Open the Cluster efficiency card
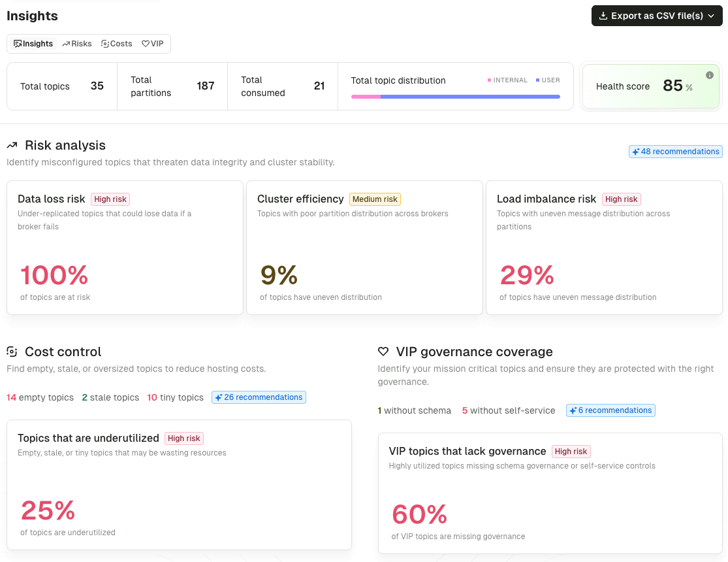This screenshot has width=728, height=562. tap(364, 248)
